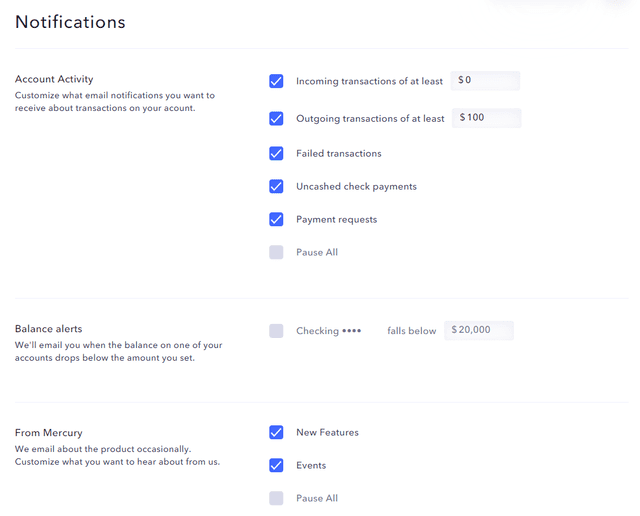
Task: Select the From Mercury section title
Action: [x=49, y=433]
